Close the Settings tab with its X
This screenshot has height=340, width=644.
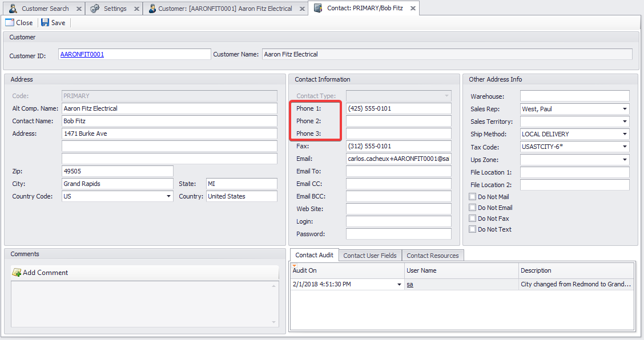click(x=136, y=9)
